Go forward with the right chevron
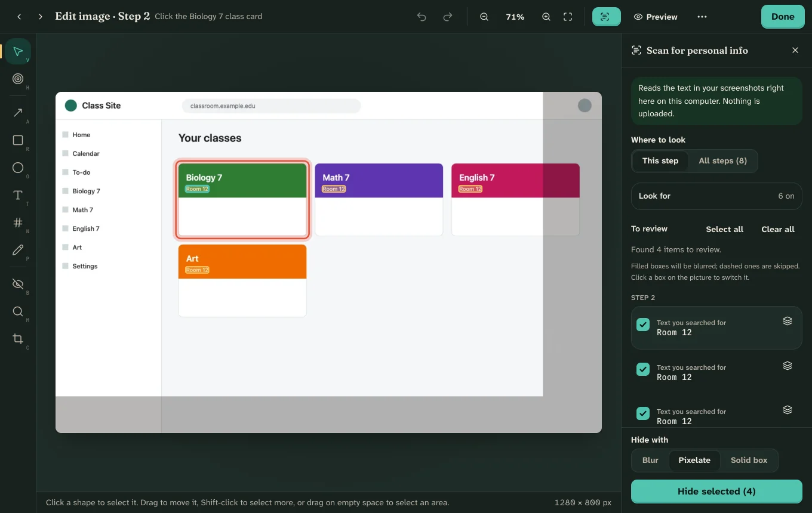The height and width of the screenshot is (513, 812). coord(41,17)
